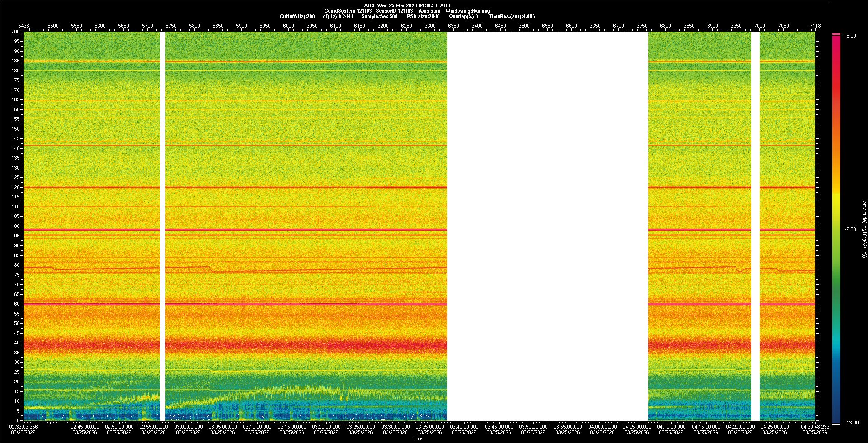Click the TimeRes.(sec):4.096 header value
The image size is (868, 443).
pos(512,16)
